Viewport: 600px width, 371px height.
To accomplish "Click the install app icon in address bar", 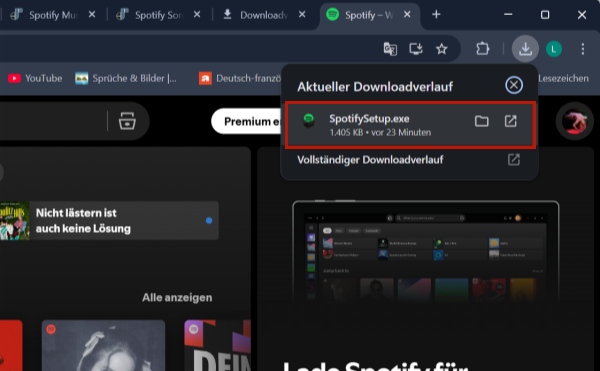I will pos(416,49).
